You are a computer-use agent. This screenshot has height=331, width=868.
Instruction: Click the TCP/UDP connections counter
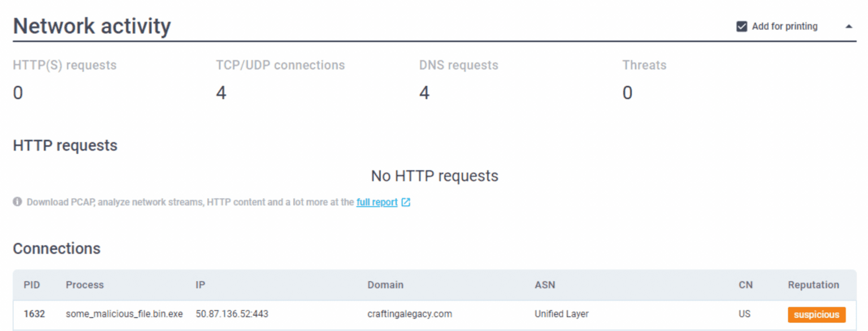point(221,93)
